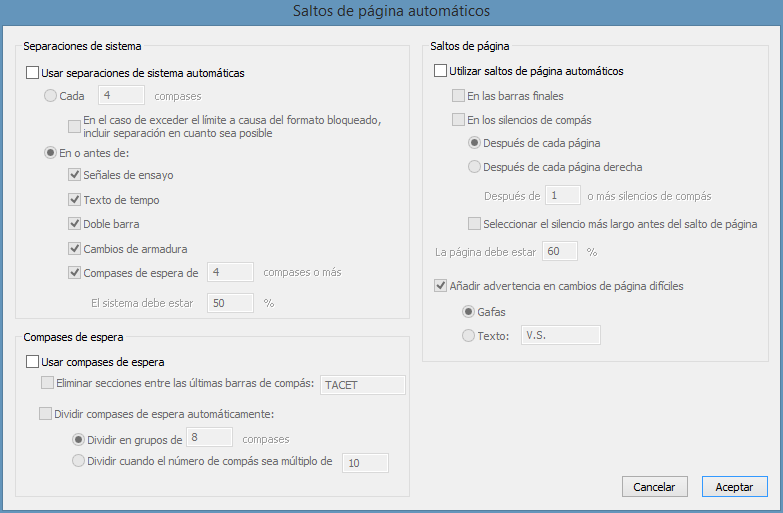This screenshot has height=513, width=783.
Task: Enable Usar compases de espera
Action: pyautogui.click(x=32, y=361)
